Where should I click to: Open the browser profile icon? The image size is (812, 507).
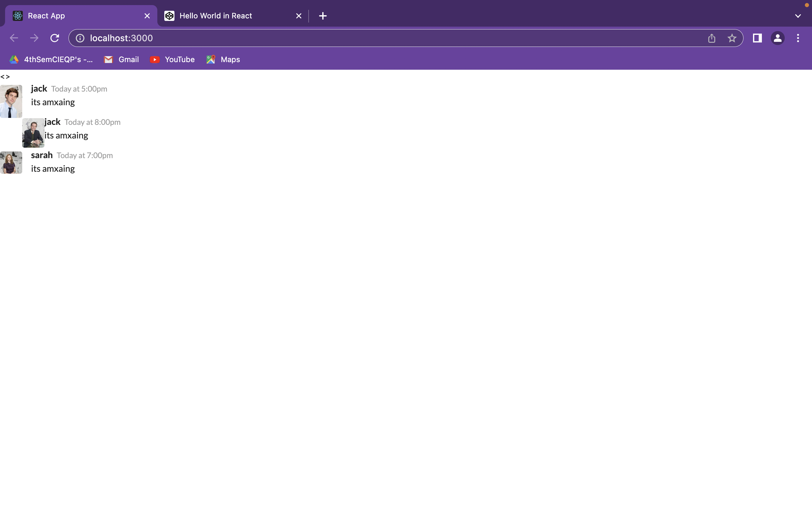pyautogui.click(x=778, y=38)
